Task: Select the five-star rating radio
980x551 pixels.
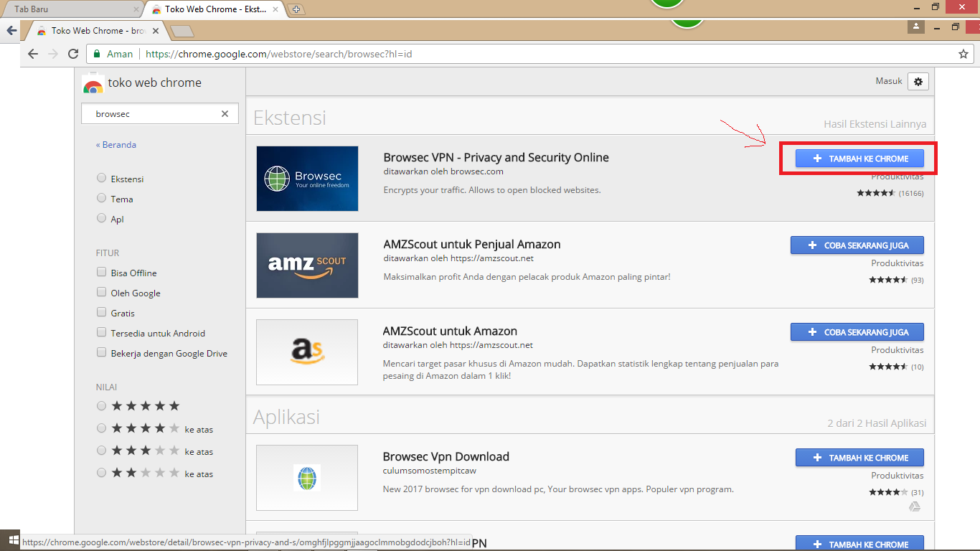Action: 101,406
